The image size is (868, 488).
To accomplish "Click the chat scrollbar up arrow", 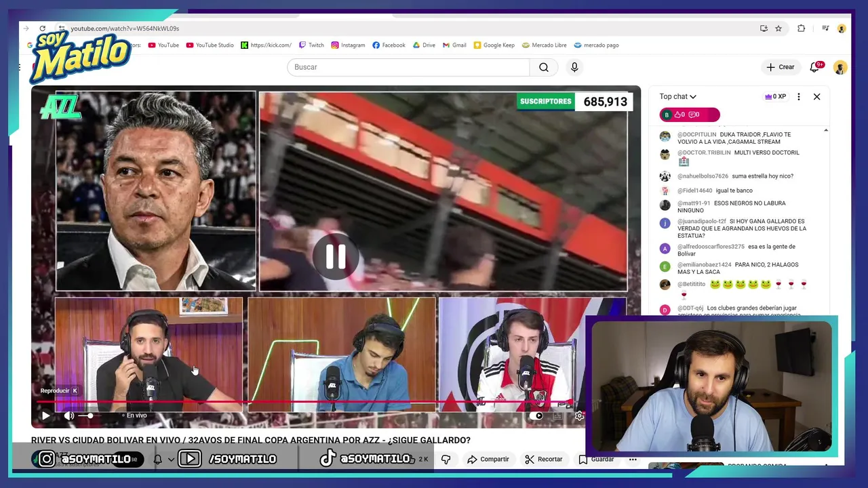I will tap(825, 129).
